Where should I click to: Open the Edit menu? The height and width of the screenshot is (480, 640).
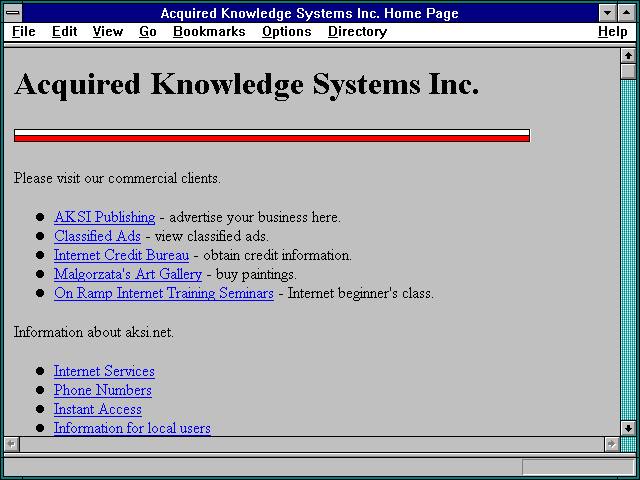point(64,31)
